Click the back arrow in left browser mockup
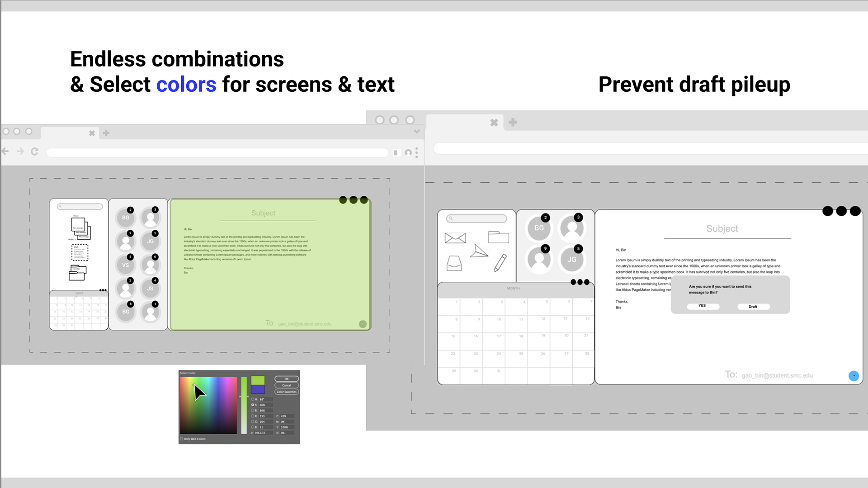868x488 pixels. tap(5, 152)
